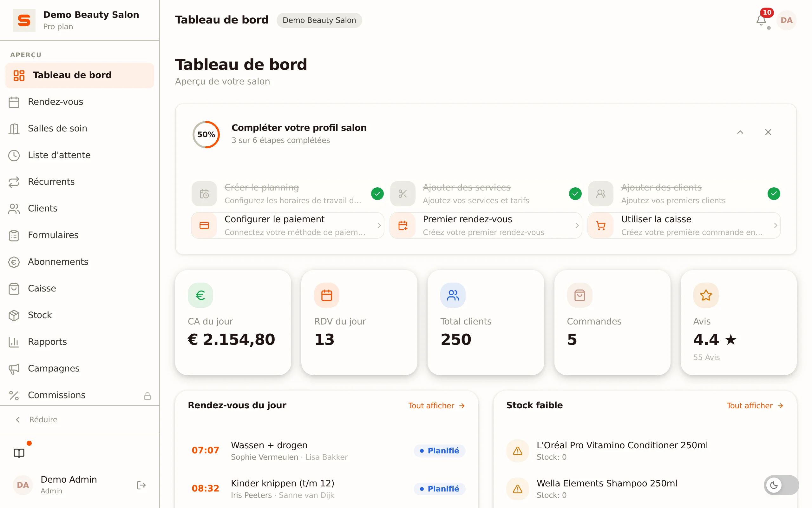Image resolution: width=812 pixels, height=508 pixels.
Task: Click the DA avatar in top header
Action: [786, 20]
